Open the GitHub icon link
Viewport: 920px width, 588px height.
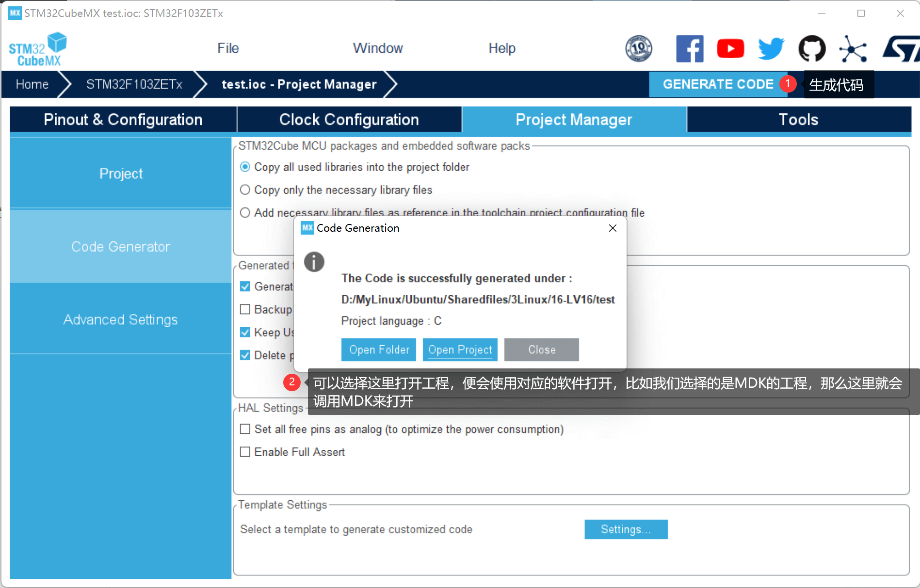coord(811,48)
